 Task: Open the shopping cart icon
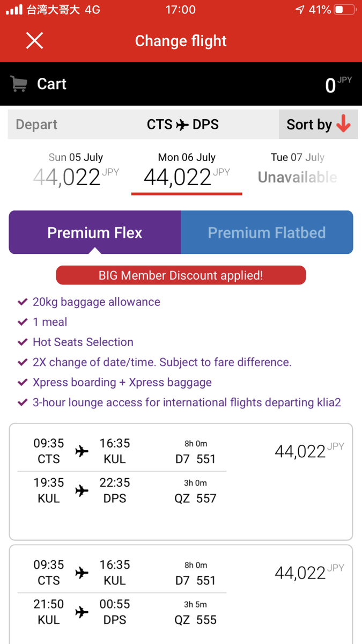19,84
